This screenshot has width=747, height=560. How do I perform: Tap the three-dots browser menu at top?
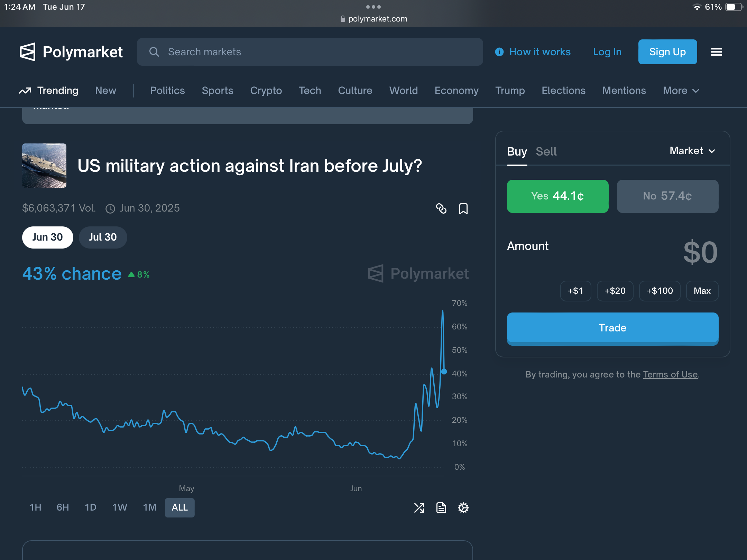(373, 7)
